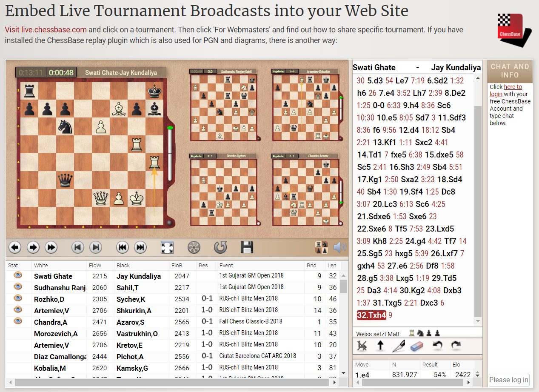Click the opening book stepper arrows
This screenshot has height=392, width=539.
point(478,375)
